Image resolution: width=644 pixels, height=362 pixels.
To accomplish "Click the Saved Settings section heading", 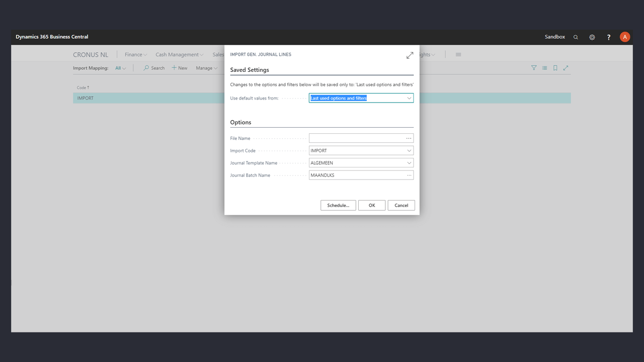I will click(x=250, y=70).
